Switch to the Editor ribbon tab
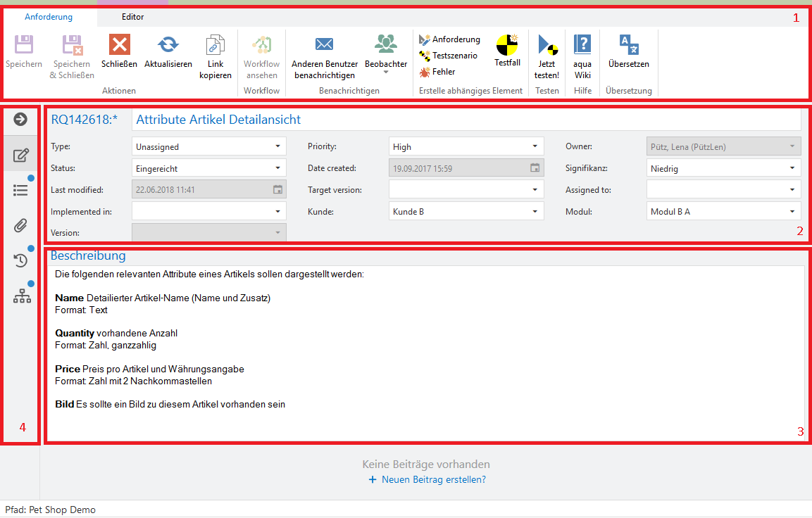This screenshot has height=518, width=812. point(132,17)
